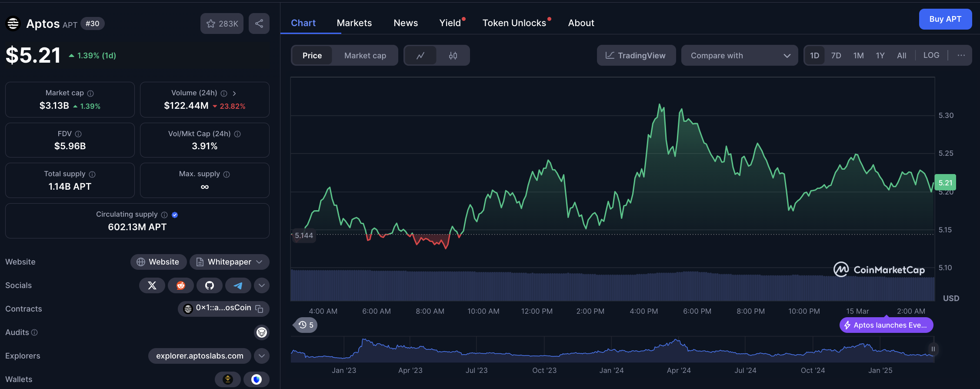Click the 5.144 opening price label

[303, 235]
